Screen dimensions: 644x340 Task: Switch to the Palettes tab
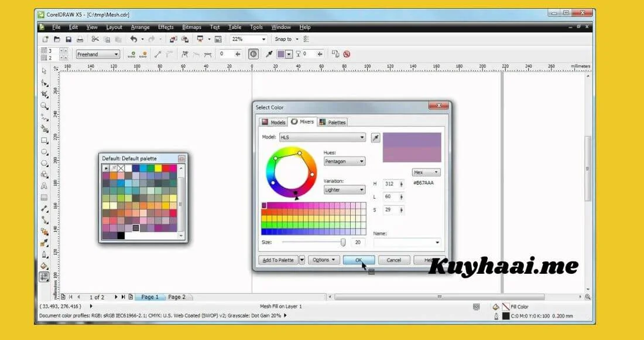coord(333,122)
